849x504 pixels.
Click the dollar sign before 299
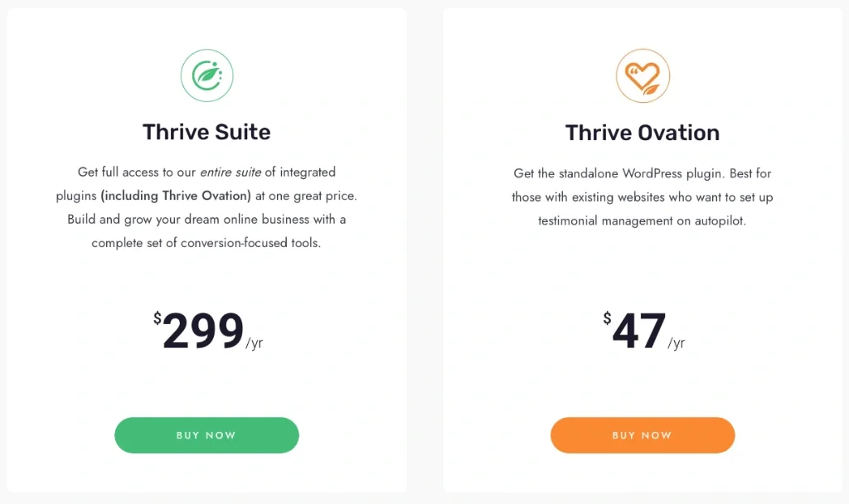pyautogui.click(x=158, y=317)
